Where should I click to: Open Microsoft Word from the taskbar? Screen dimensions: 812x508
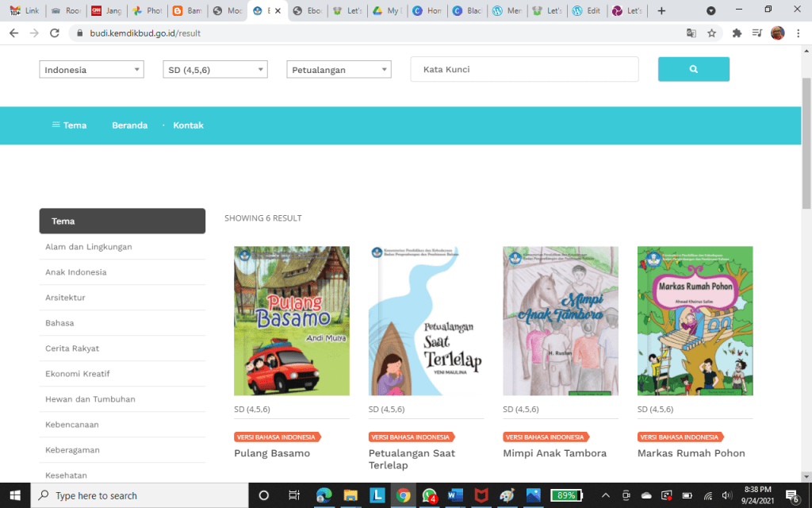[x=455, y=495]
